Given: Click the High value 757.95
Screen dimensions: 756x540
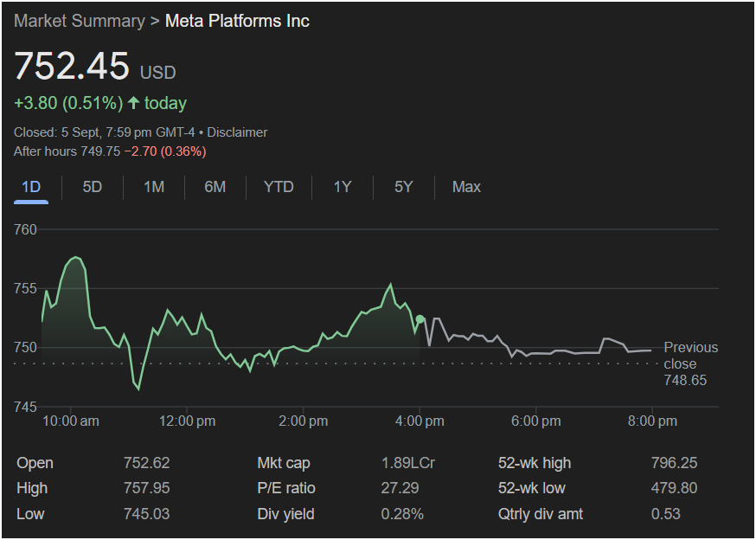Looking at the screenshot, I should pyautogui.click(x=146, y=488).
